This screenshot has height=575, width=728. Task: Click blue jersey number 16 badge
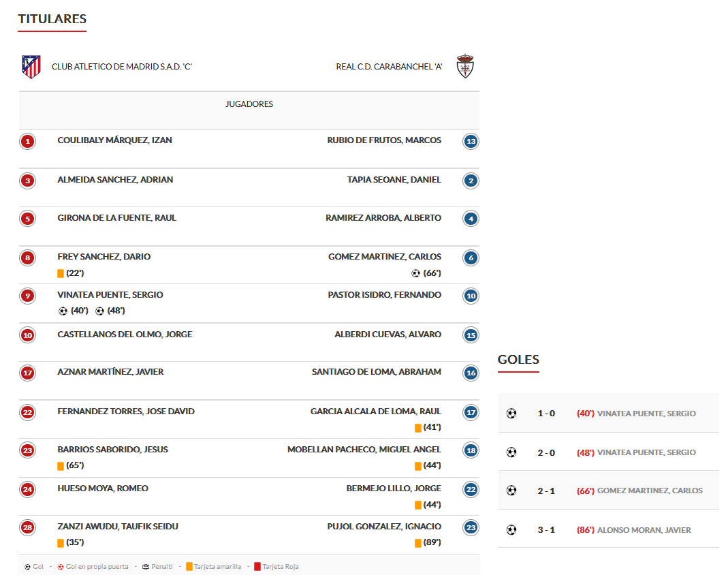tap(471, 373)
